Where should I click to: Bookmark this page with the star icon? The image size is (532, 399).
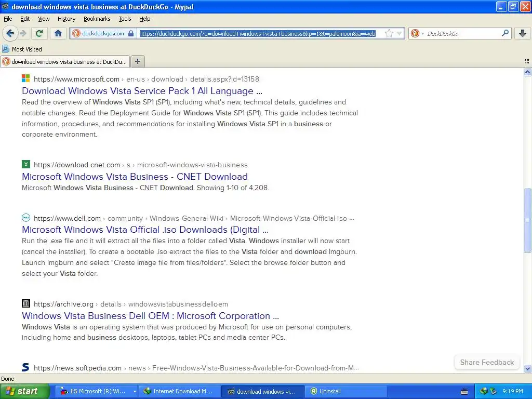click(389, 33)
